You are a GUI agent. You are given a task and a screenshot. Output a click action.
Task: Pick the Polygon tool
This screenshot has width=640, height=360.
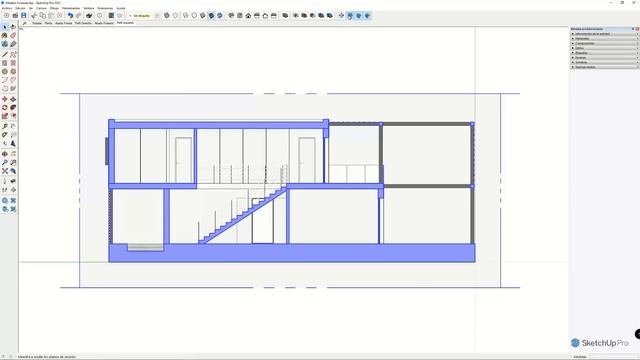(x=13, y=71)
